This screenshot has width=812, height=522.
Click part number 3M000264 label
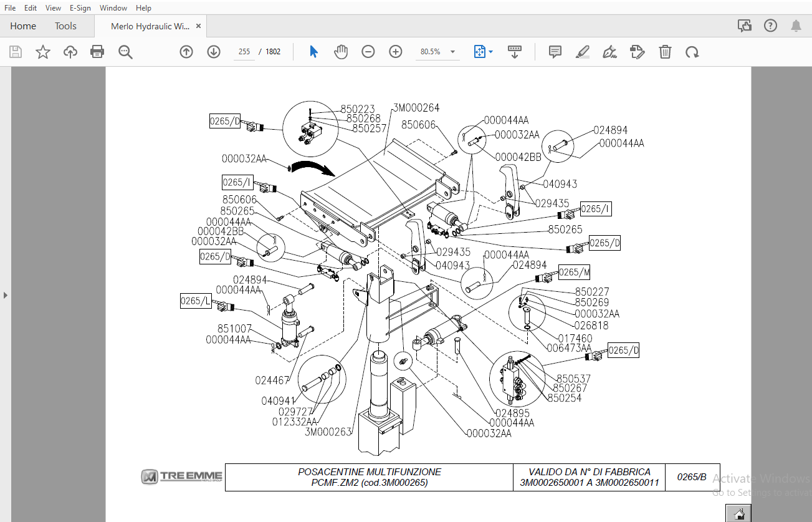pos(416,108)
